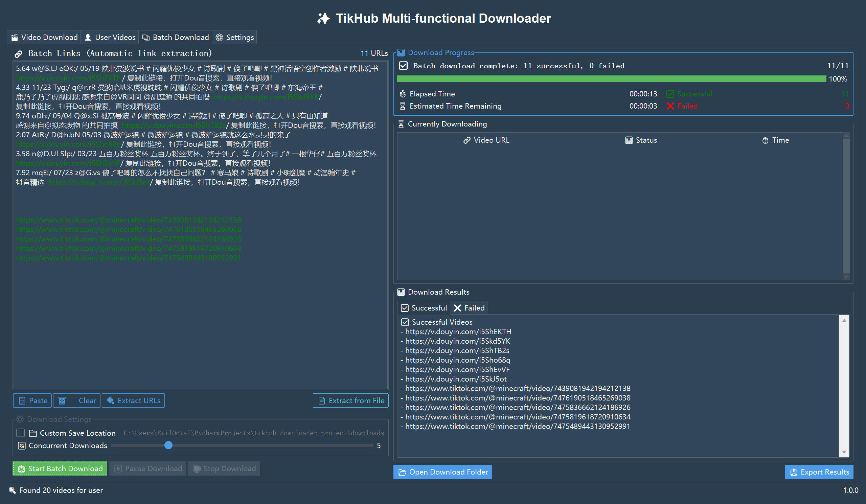The width and height of the screenshot is (866, 504).
Task: Click the hourglass icon beside Currently Downloading
Action: point(401,124)
